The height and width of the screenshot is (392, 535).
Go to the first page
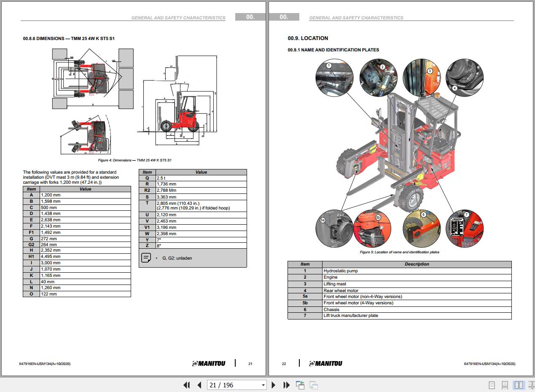coord(186,385)
